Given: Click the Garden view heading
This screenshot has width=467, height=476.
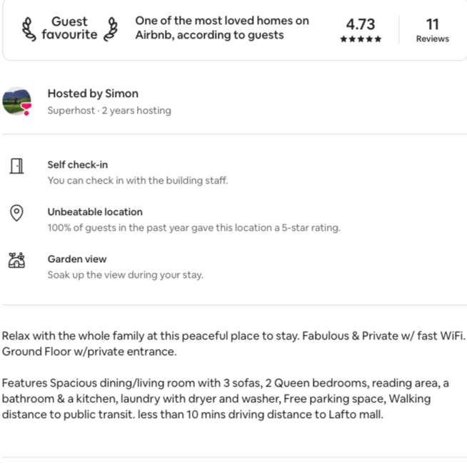Looking at the screenshot, I should [x=77, y=259].
